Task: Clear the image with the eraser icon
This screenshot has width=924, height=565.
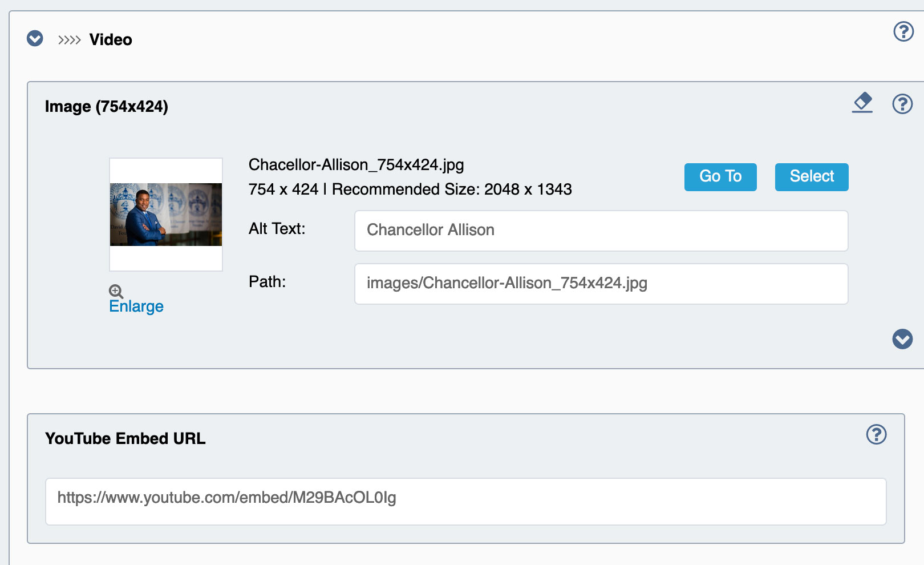Action: pyautogui.click(x=862, y=103)
